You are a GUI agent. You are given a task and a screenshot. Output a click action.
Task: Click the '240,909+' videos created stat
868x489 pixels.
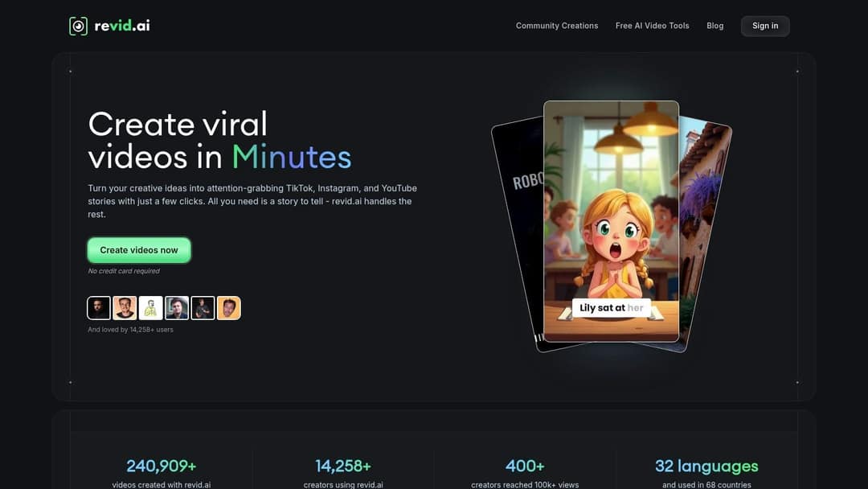coord(161,466)
